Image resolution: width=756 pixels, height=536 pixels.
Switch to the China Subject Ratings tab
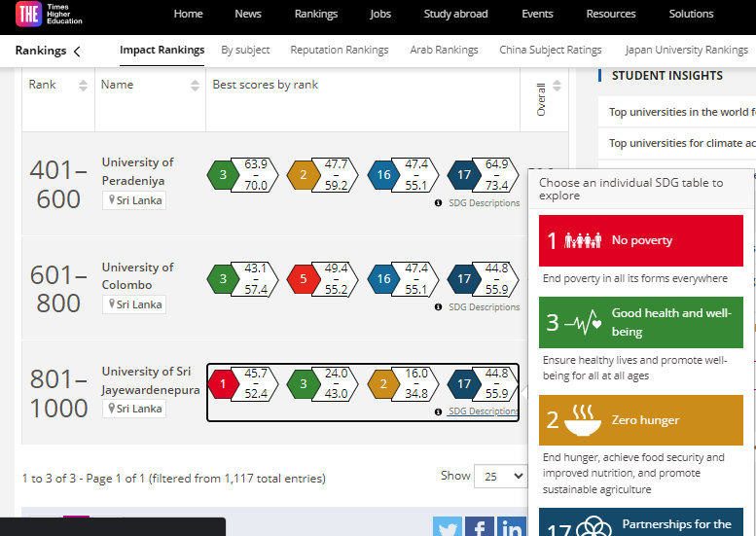click(551, 51)
